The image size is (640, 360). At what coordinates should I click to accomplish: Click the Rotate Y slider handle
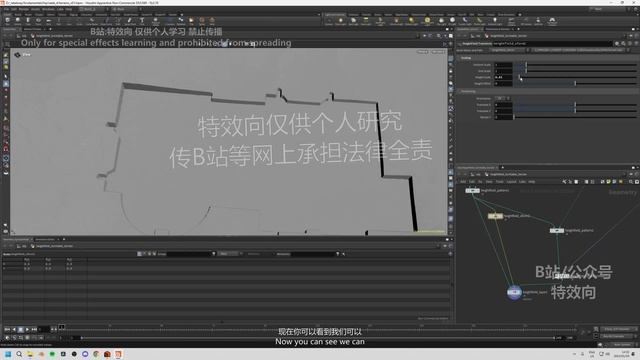(x=514, y=117)
